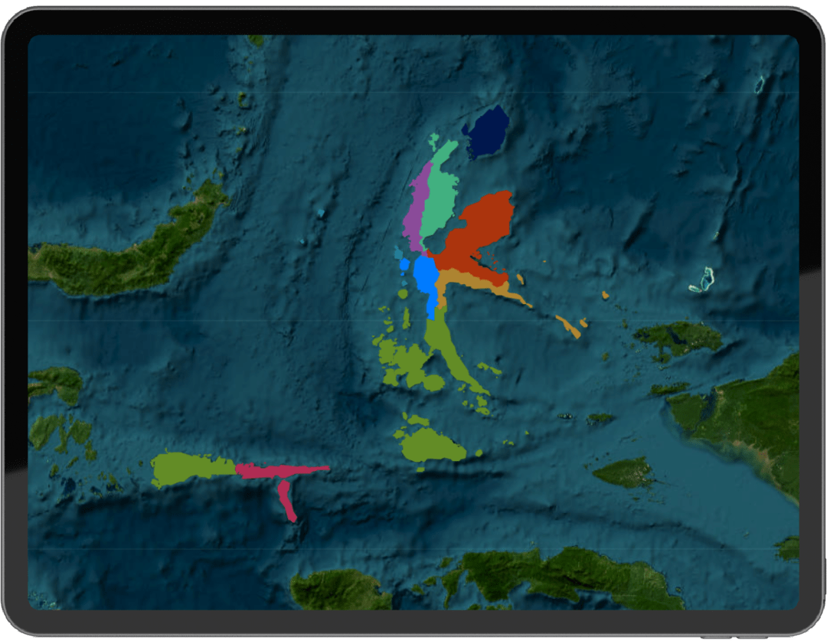Click the small bright blue western island
The image size is (827, 644).
pos(404,265)
